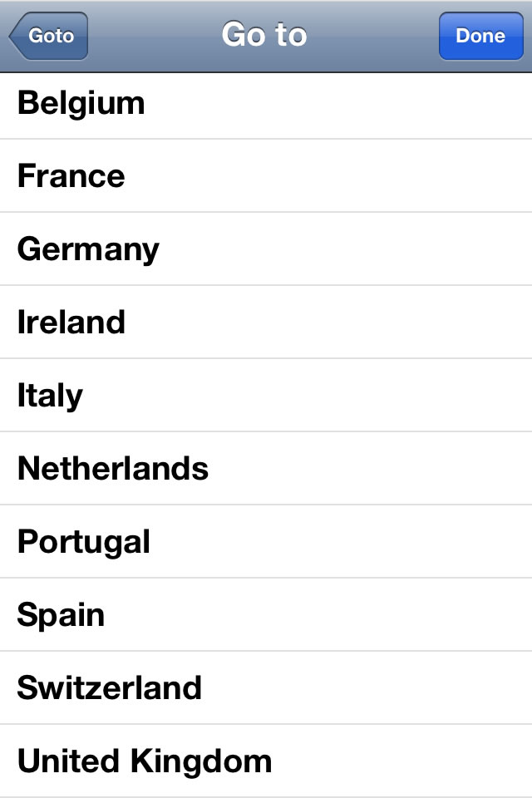The height and width of the screenshot is (798, 532).
Task: Tap Switzerland in the list
Action: tap(110, 688)
